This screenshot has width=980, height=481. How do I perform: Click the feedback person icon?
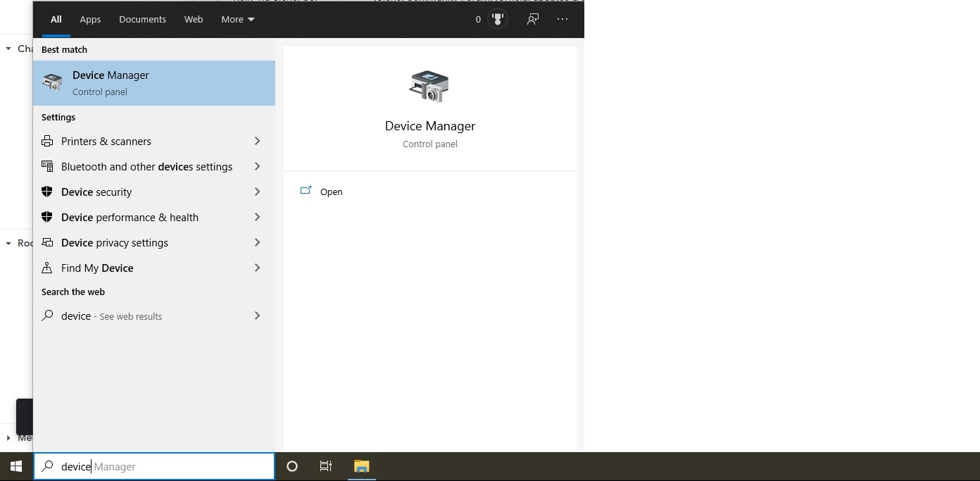(533, 19)
